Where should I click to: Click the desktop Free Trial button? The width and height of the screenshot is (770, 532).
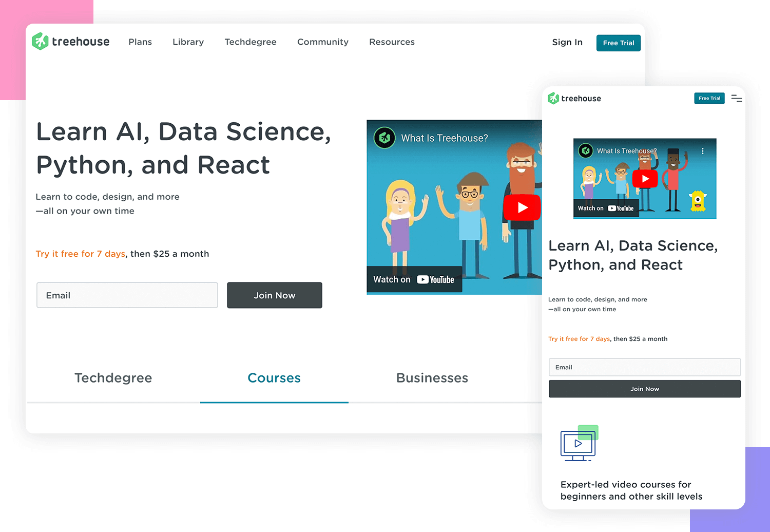click(619, 43)
